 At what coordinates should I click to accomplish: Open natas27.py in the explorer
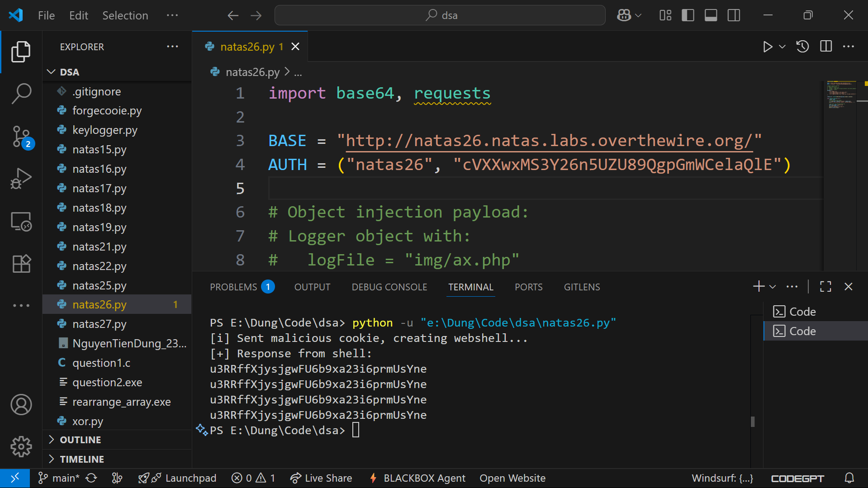pos(99,324)
